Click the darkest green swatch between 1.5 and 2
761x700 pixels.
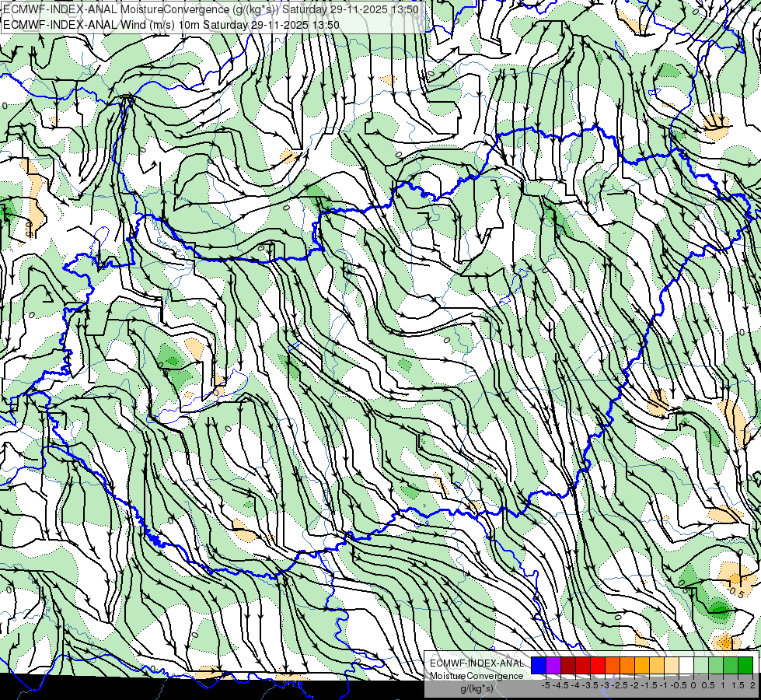745,666
